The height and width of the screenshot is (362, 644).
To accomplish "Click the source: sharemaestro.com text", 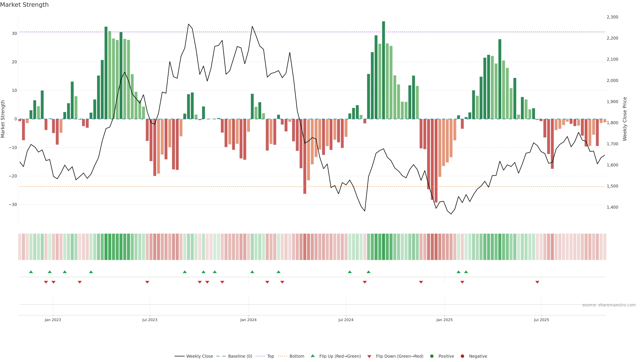I will pos(609,305).
